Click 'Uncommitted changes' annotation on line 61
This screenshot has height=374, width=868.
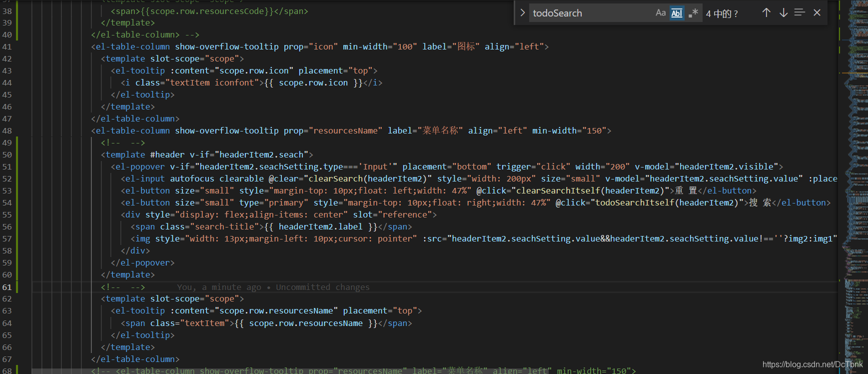coord(323,287)
